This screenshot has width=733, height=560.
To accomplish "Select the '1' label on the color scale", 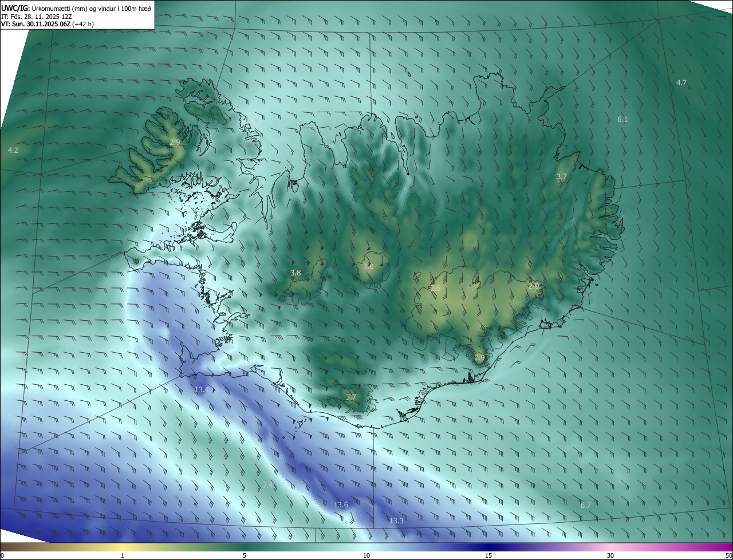I will tap(123, 555).
